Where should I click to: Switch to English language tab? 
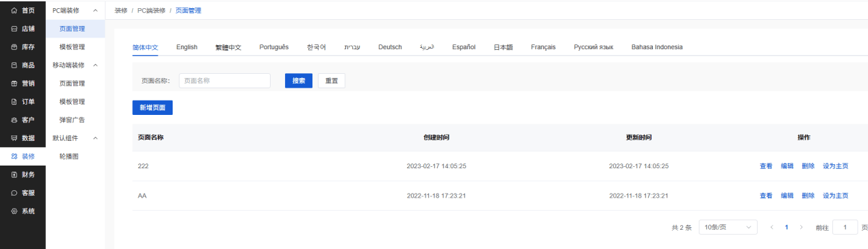coord(187,47)
